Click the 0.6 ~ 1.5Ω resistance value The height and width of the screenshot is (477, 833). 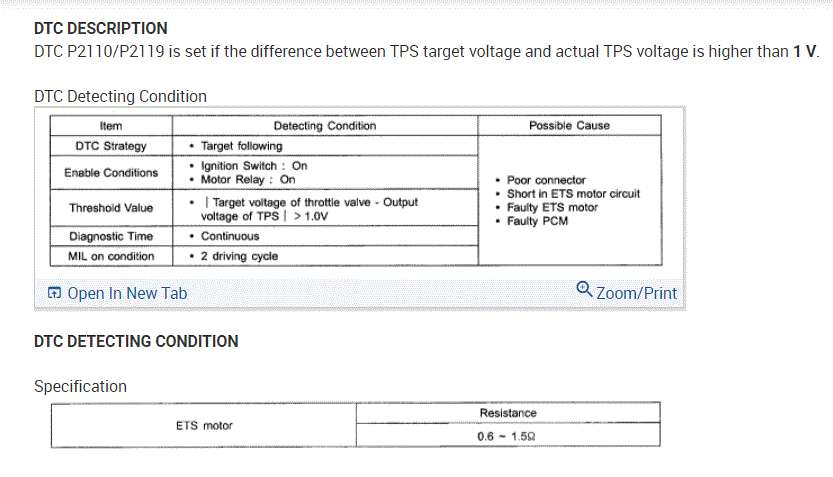507,436
